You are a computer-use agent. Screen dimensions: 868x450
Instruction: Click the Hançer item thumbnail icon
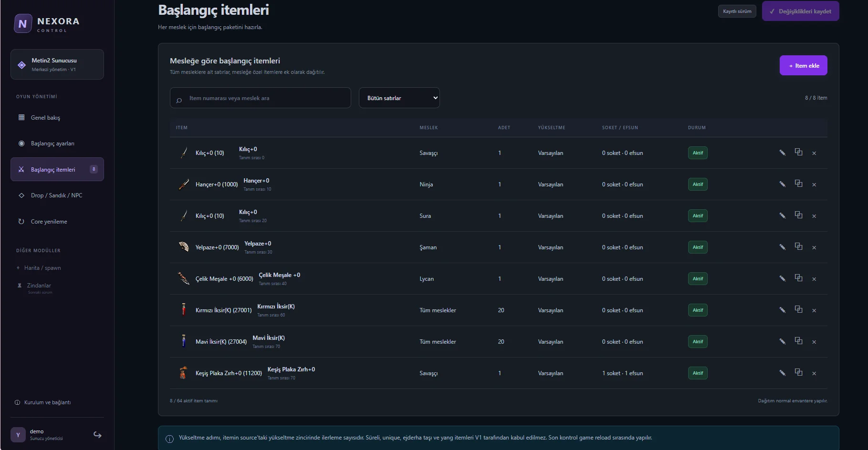tap(184, 184)
